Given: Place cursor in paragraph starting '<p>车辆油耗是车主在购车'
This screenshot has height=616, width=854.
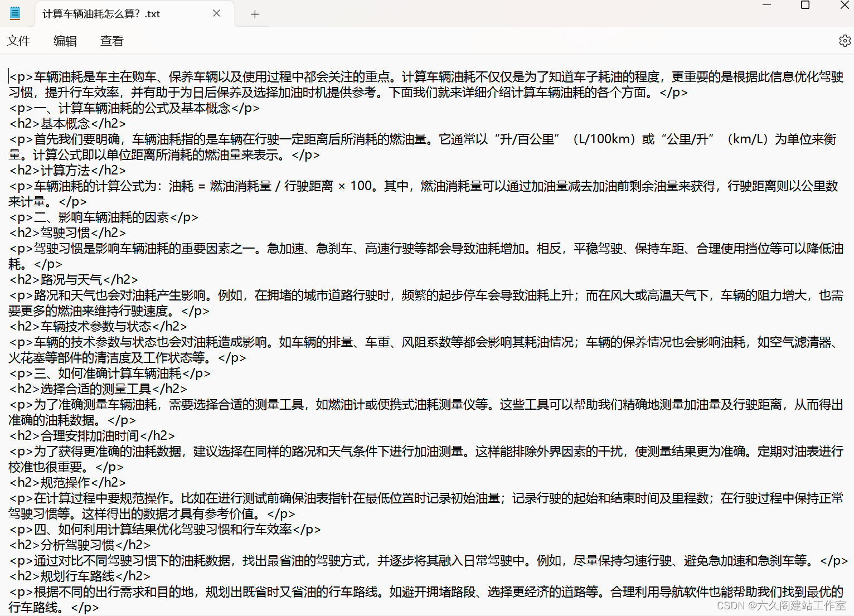Looking at the screenshot, I should [x=426, y=85].
